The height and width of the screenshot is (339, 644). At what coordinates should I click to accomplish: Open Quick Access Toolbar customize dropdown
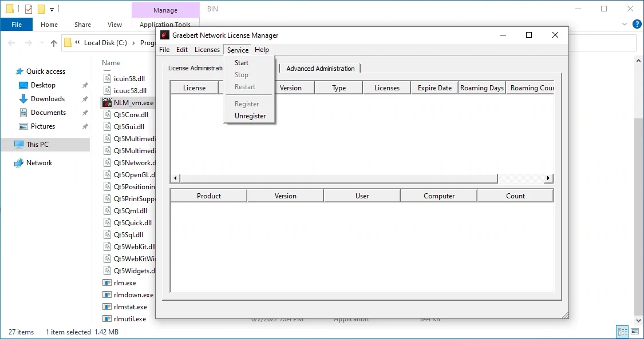click(52, 9)
